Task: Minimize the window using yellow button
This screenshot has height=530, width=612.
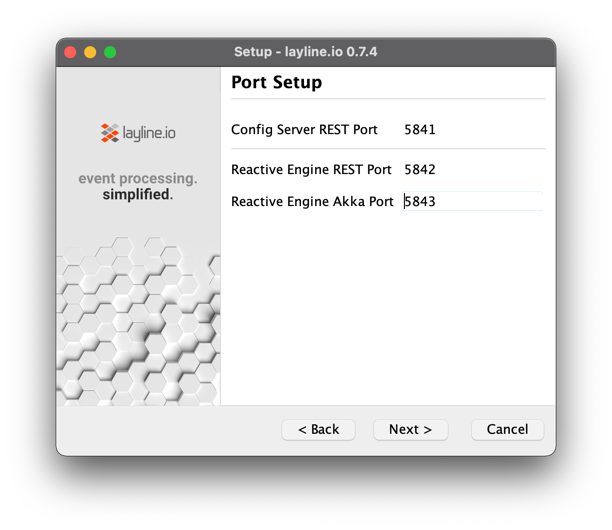Action: [x=90, y=52]
